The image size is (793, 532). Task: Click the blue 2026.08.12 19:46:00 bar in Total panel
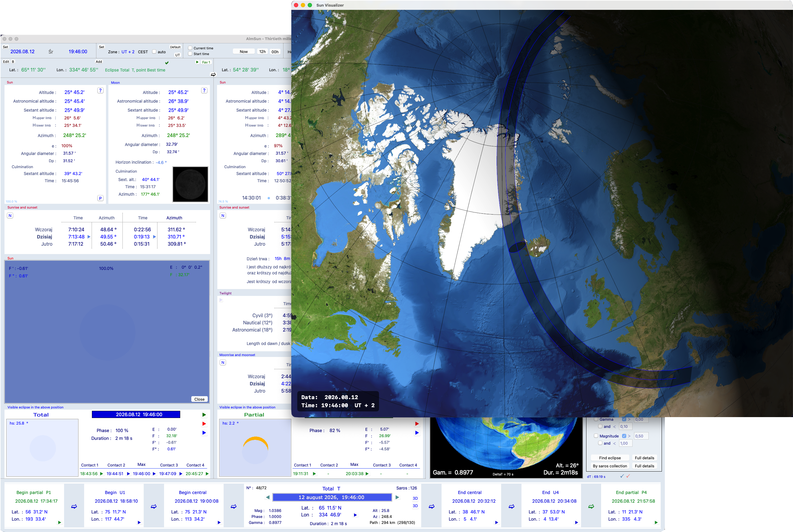tap(136, 414)
